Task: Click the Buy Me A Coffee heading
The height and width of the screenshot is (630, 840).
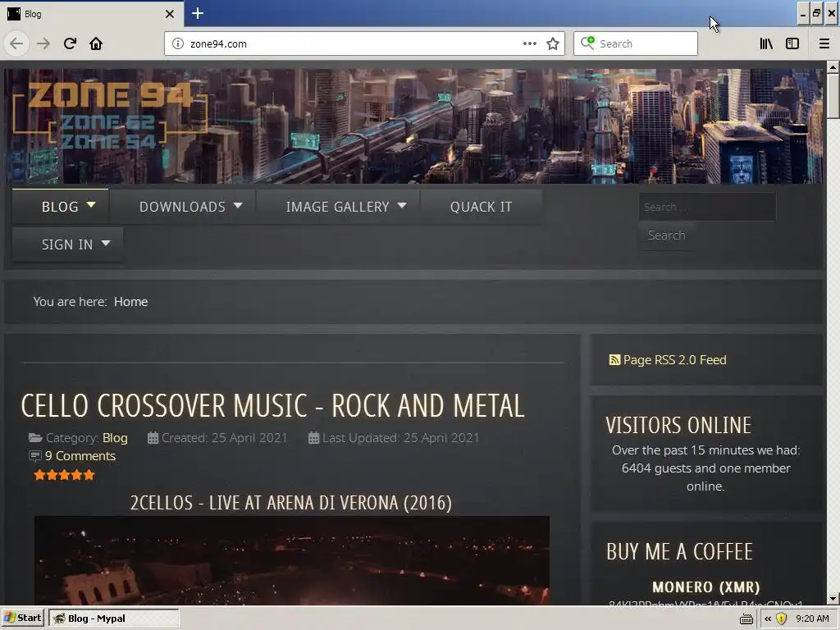Action: [679, 552]
